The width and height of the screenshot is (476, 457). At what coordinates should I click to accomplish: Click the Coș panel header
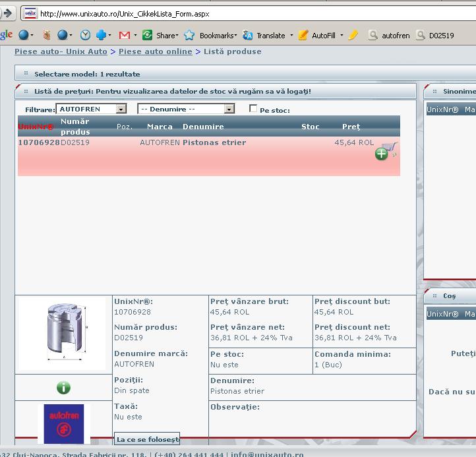tap(450, 295)
